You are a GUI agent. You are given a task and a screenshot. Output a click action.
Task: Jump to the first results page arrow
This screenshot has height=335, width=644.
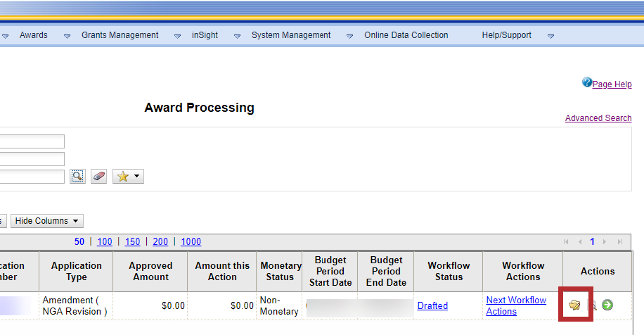coord(566,242)
